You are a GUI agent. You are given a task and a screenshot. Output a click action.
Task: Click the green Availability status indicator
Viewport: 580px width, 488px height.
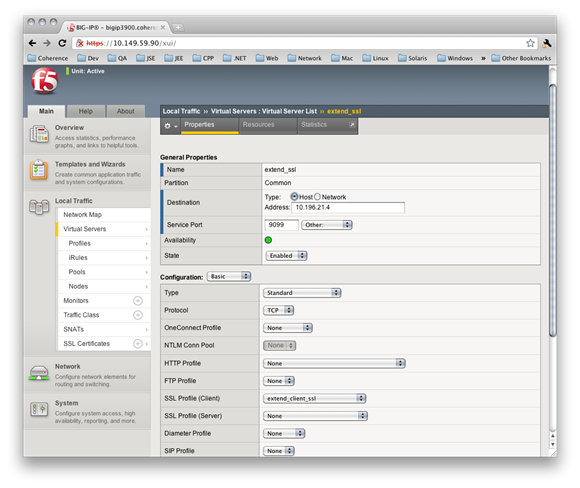click(x=268, y=240)
